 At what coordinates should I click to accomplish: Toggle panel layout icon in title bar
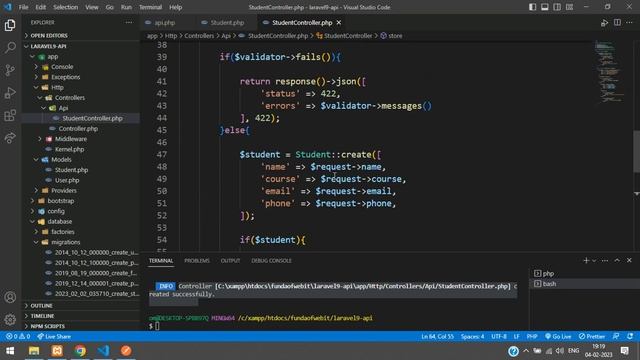click(545, 7)
